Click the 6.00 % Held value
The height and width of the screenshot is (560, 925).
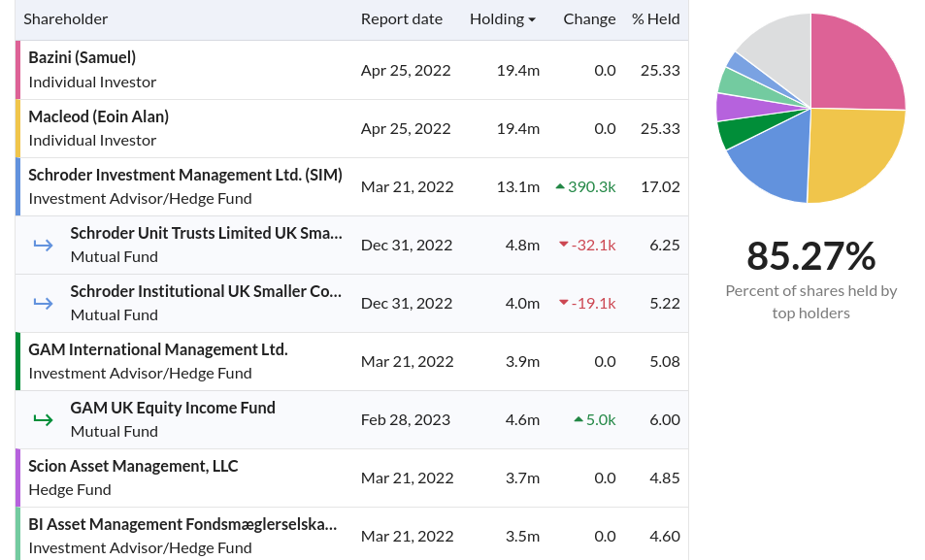coord(665,419)
